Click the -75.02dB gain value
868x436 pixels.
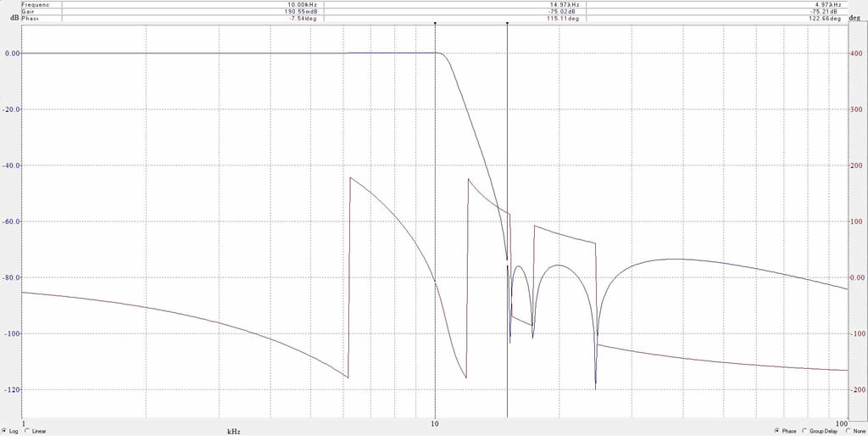[561, 11]
